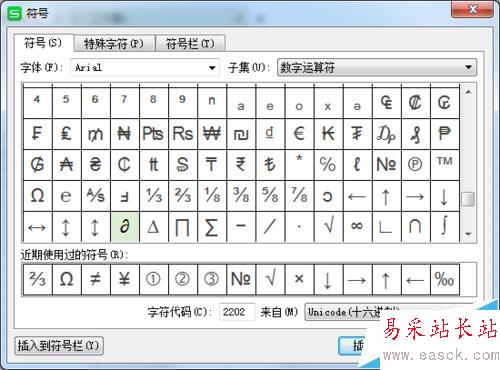Select the Drachma ₯ symbol

pos(387,134)
